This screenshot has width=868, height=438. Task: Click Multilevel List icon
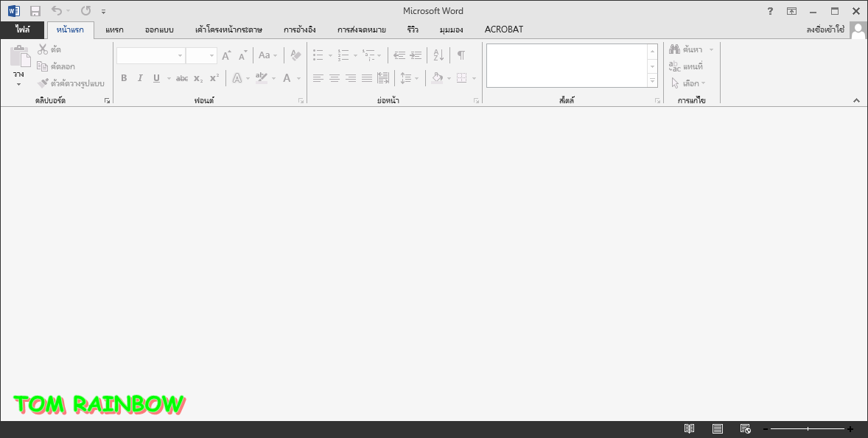coord(368,55)
